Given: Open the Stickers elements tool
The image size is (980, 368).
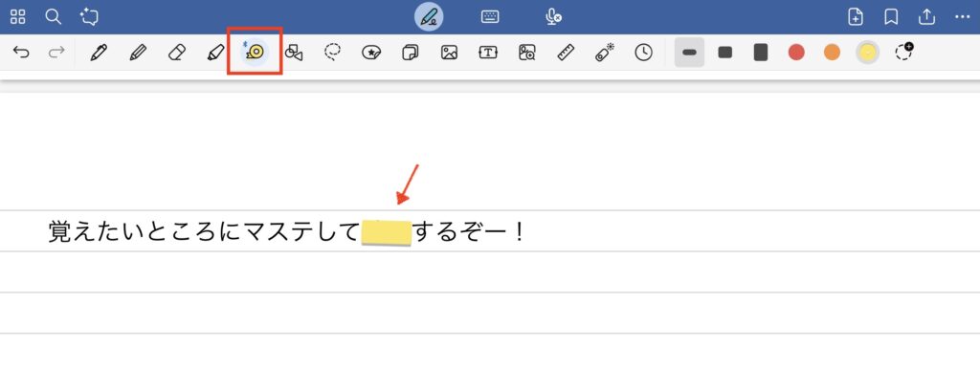Looking at the screenshot, I should pos(371,53).
